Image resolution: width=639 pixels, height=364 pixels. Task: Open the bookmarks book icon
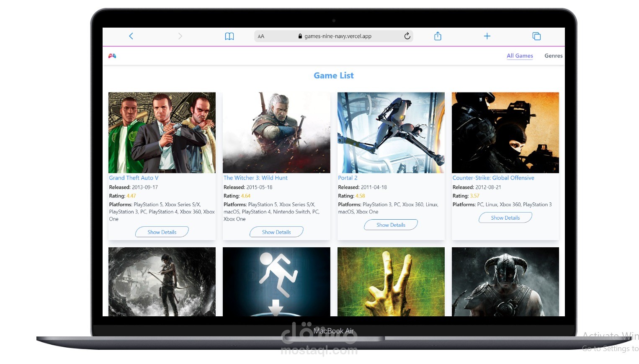click(x=229, y=36)
